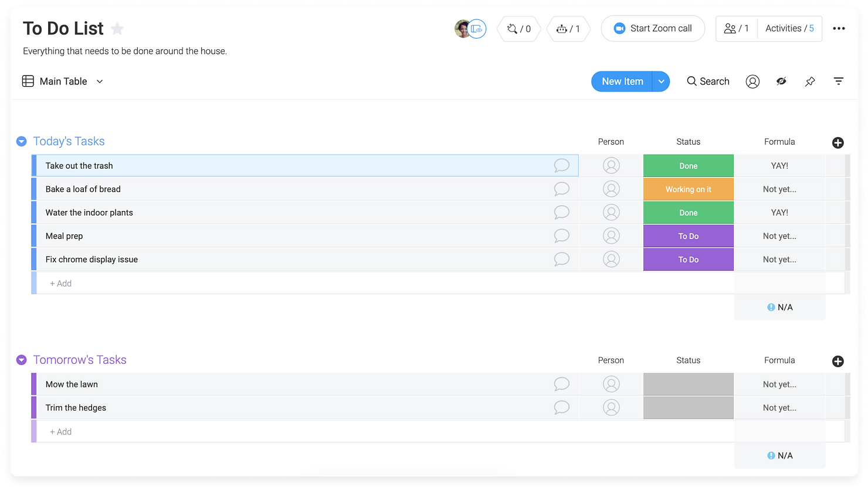Open the board owner avatar
Screen dimensions: 868x491
(463, 29)
